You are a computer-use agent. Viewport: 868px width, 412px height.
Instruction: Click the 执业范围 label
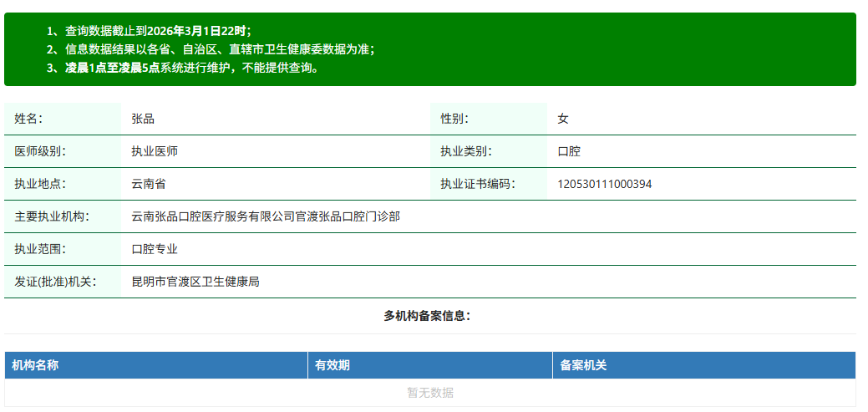point(40,249)
